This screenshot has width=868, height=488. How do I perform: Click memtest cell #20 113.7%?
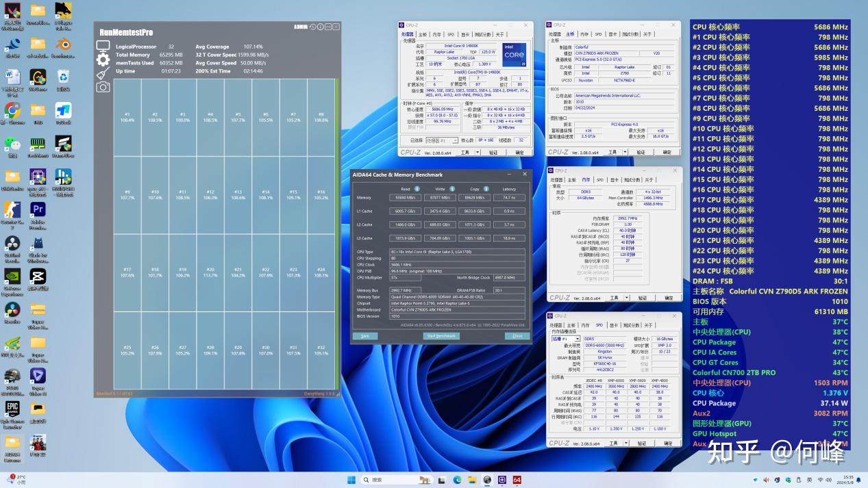tap(210, 272)
